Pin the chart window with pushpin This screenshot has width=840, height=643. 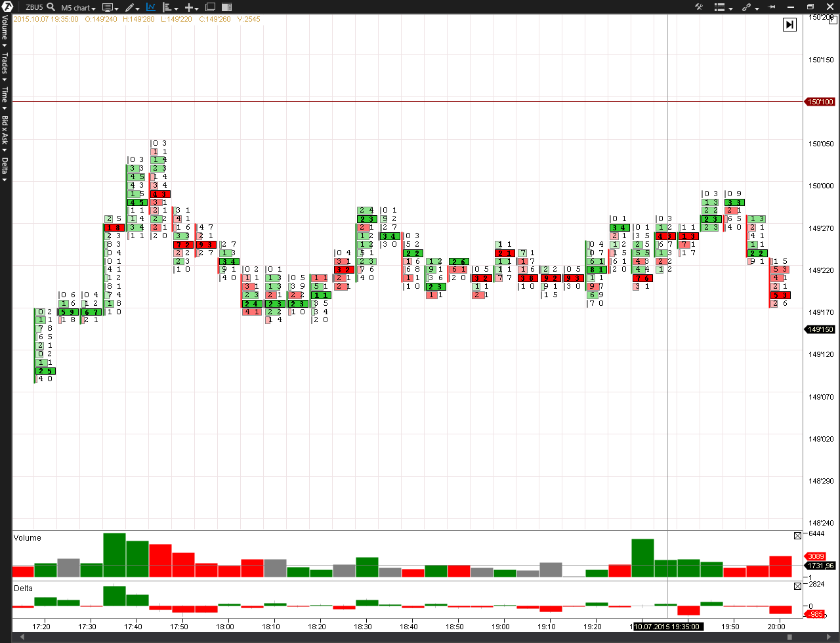[772, 7]
